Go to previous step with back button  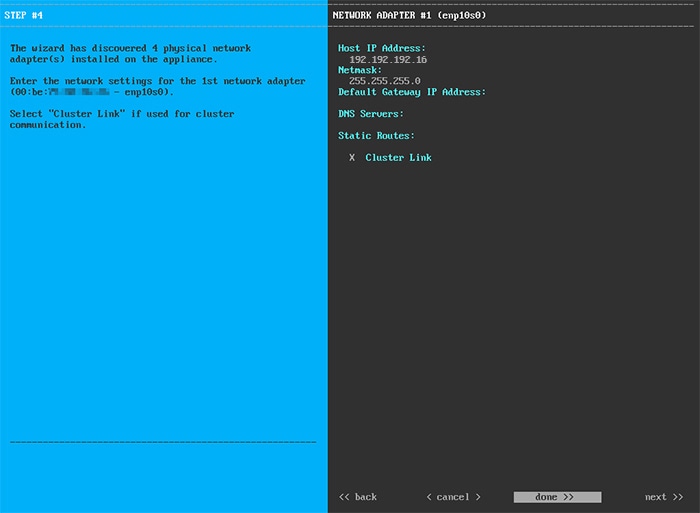click(x=358, y=497)
